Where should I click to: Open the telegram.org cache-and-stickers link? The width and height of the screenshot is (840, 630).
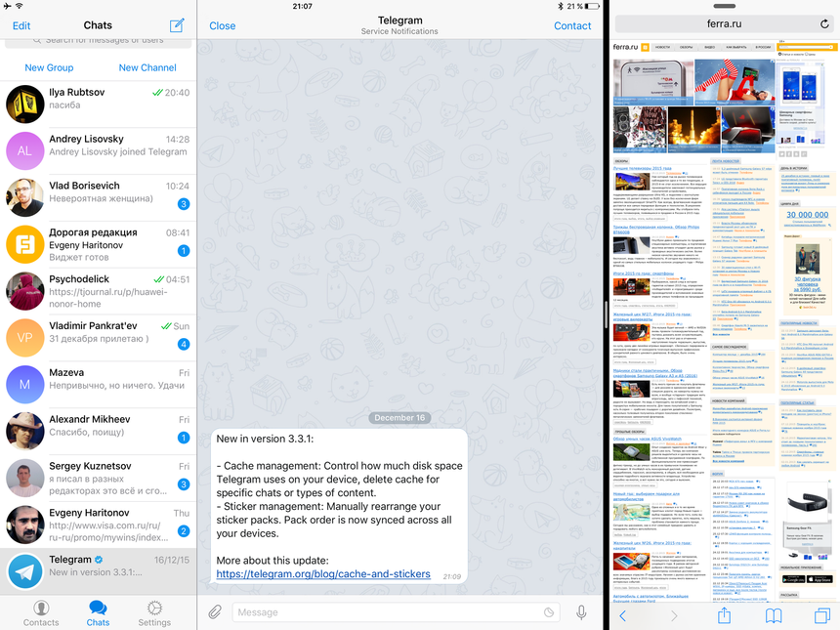point(323,573)
